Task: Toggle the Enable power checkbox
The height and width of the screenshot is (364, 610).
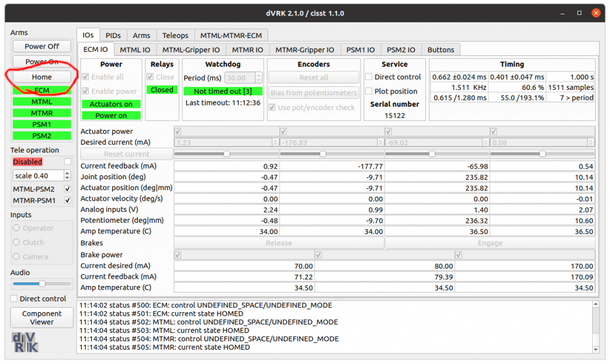Action: [x=86, y=91]
